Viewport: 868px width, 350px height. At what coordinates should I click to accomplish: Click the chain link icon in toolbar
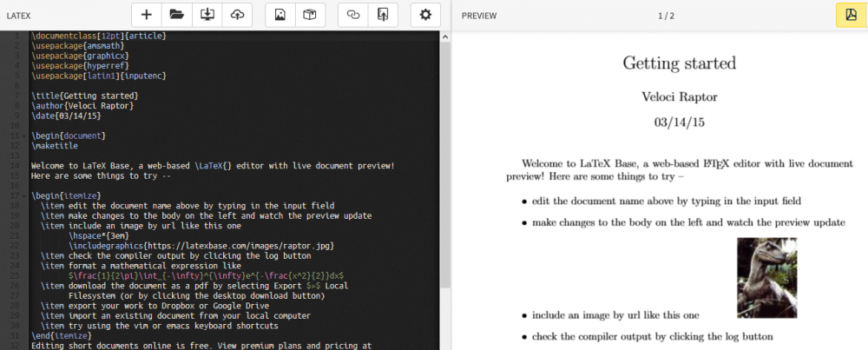[352, 15]
